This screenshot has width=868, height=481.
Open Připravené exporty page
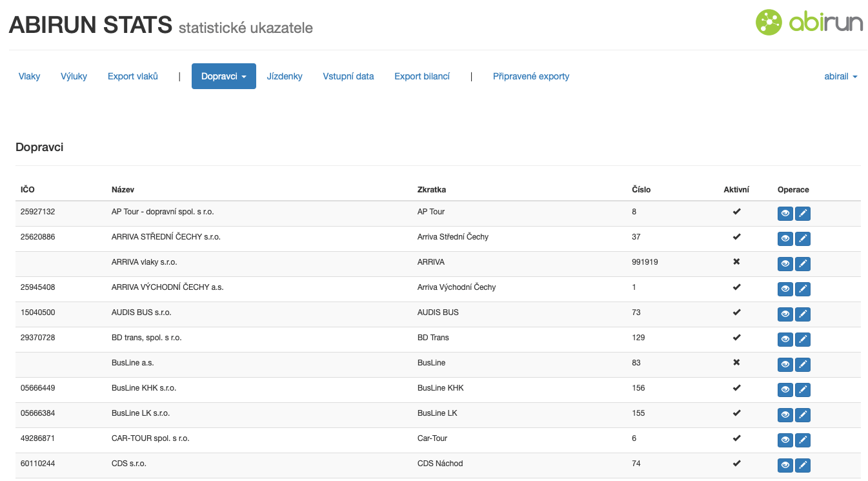531,76
